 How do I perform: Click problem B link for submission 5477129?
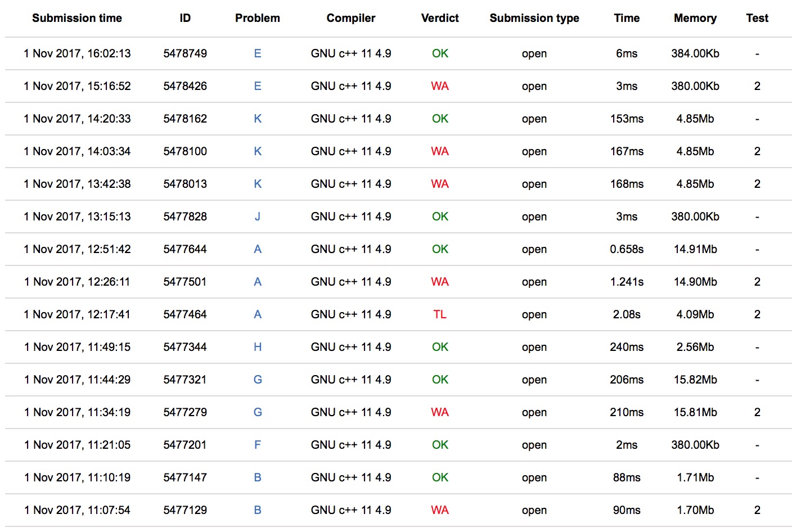click(x=258, y=510)
